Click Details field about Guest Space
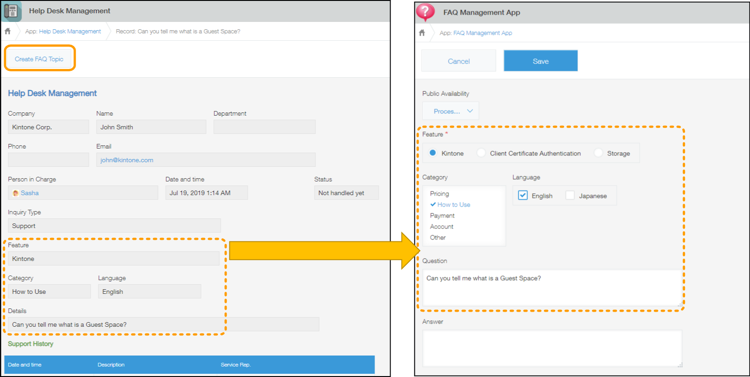The width and height of the screenshot is (750, 377). pyautogui.click(x=164, y=324)
